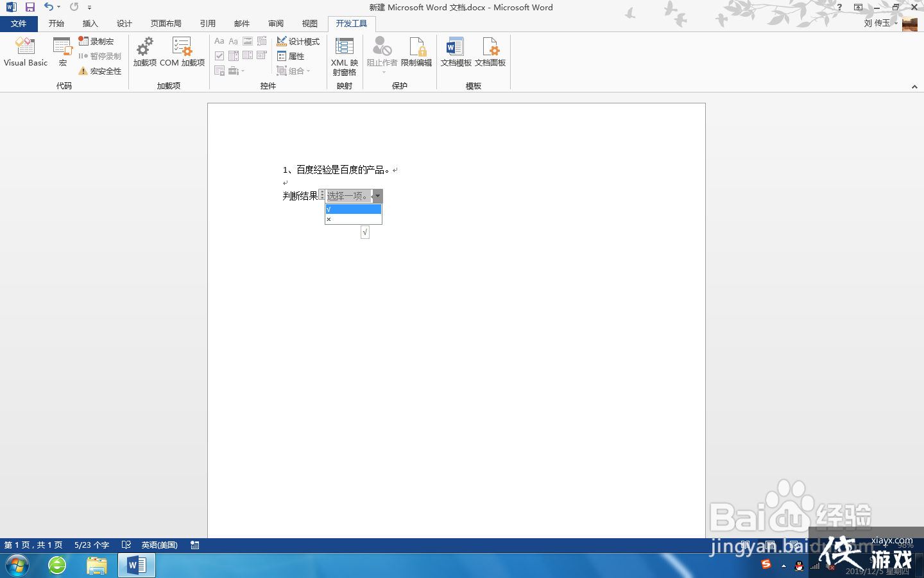Insert a repeating section content control
This screenshot has height=578, width=924.
[219, 71]
